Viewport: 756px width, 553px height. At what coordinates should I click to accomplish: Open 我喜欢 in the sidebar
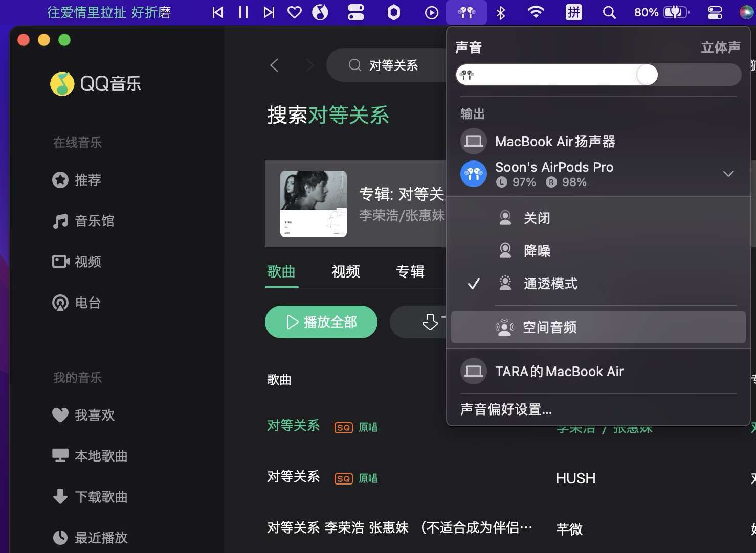(x=83, y=415)
